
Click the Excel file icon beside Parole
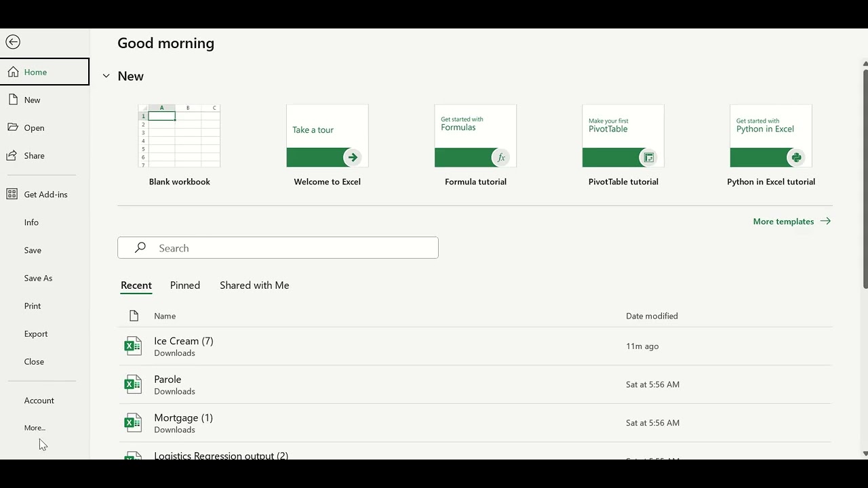(133, 384)
